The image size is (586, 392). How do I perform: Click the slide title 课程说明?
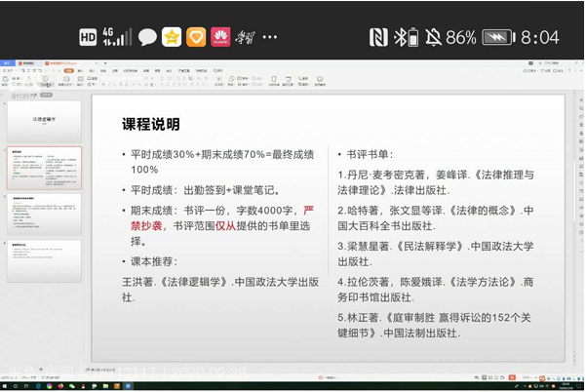(150, 124)
